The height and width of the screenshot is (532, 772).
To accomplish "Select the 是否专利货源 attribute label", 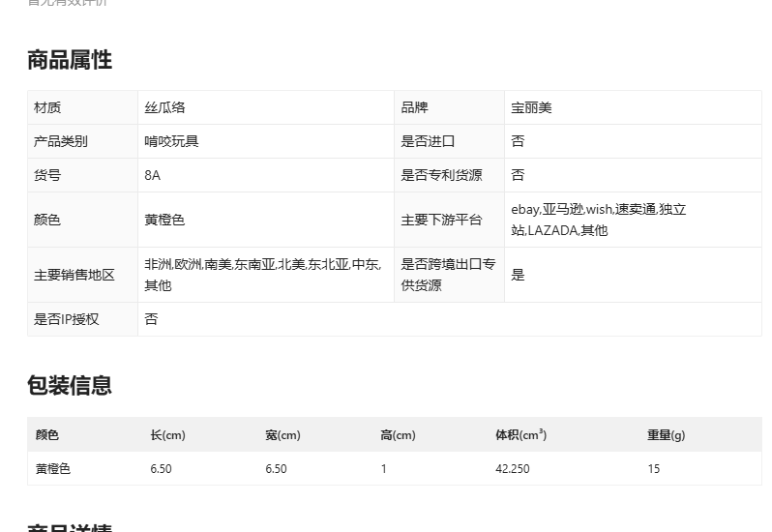I will [x=441, y=175].
